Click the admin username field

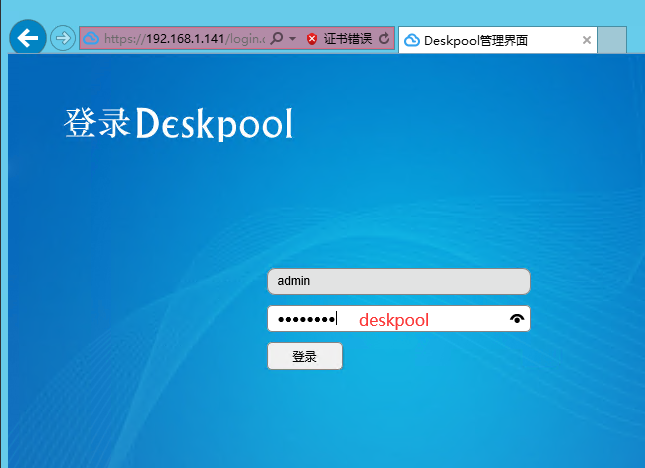pos(399,281)
